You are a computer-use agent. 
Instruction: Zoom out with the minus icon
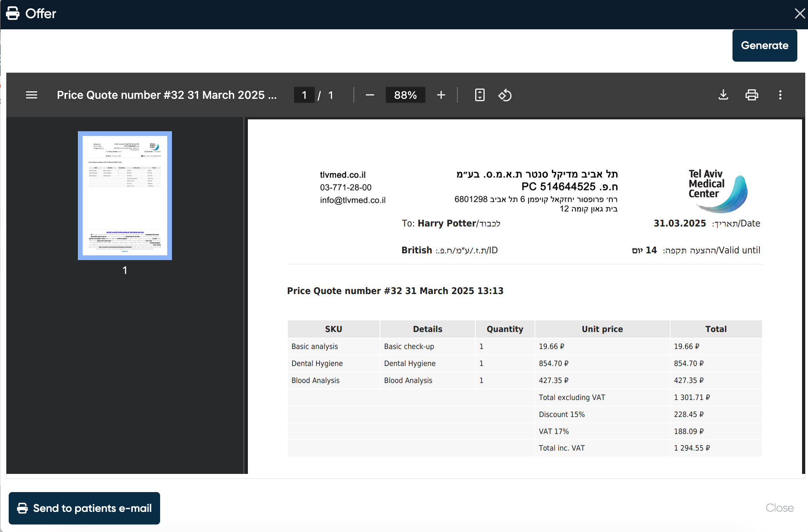(370, 95)
